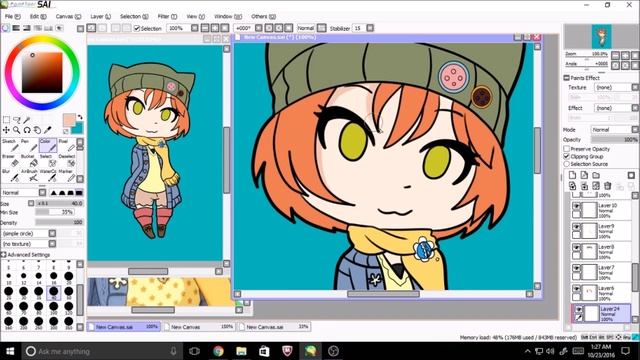Select the Magic Wand tool
The height and width of the screenshot is (360, 640).
tap(27, 120)
